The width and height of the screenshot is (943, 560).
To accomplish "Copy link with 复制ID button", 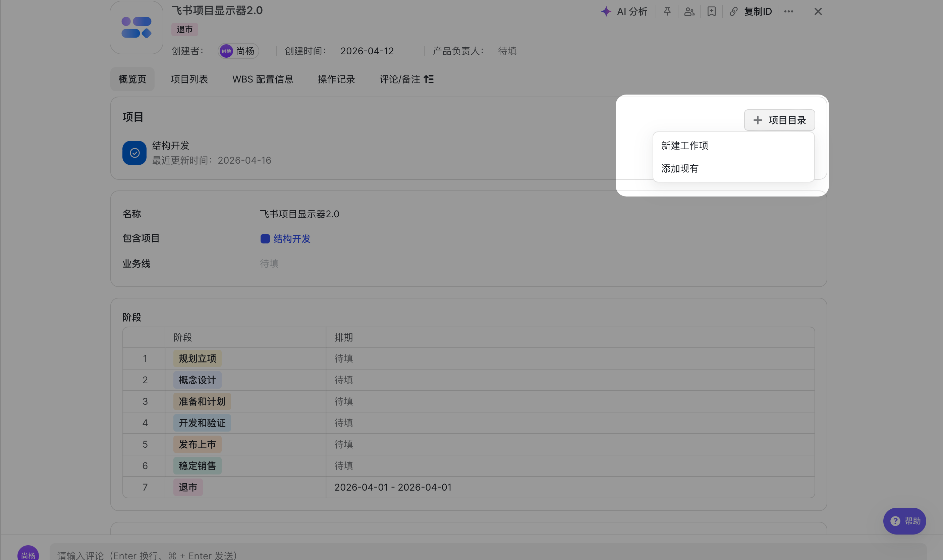I will click(x=751, y=11).
